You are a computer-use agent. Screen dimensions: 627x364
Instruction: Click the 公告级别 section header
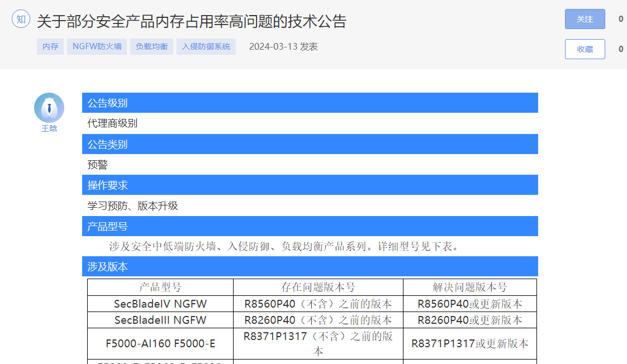310,103
